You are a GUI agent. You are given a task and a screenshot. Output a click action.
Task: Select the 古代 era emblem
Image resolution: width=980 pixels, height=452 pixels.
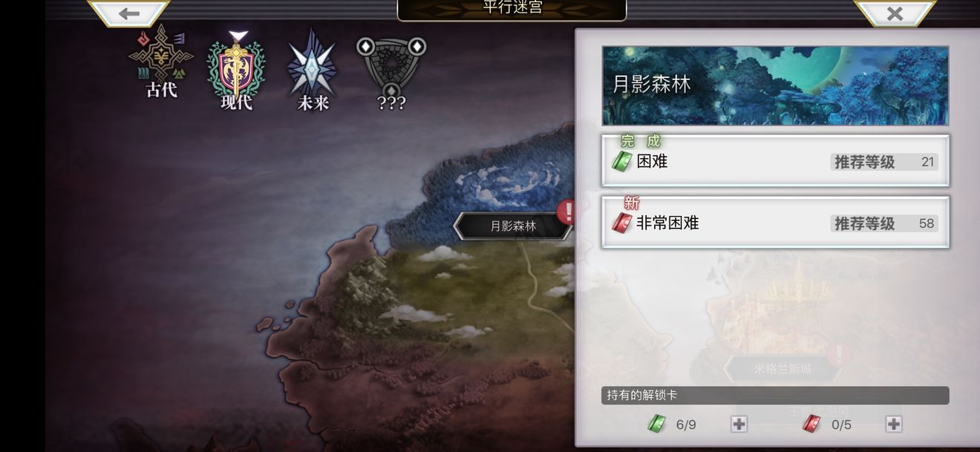pyautogui.click(x=161, y=63)
